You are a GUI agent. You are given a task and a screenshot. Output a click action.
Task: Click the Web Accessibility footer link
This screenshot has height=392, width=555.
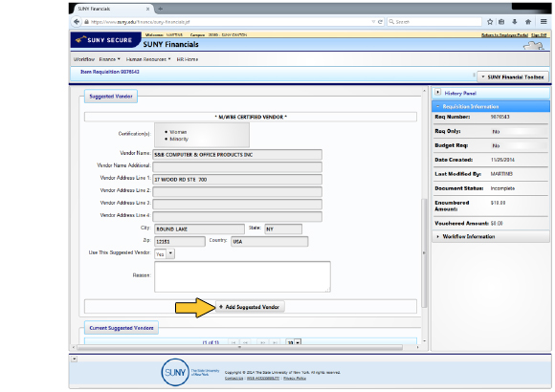click(x=263, y=379)
